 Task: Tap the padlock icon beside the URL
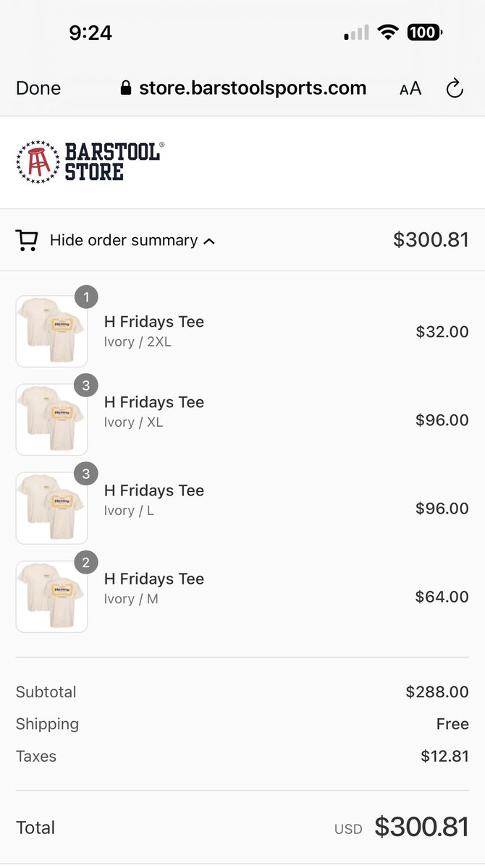[x=126, y=88]
